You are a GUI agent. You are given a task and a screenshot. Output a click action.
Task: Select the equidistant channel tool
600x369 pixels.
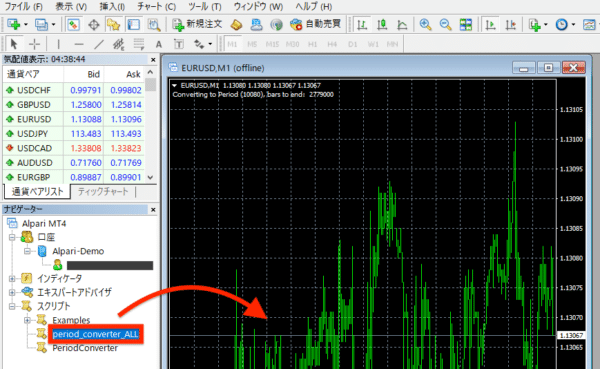119,44
